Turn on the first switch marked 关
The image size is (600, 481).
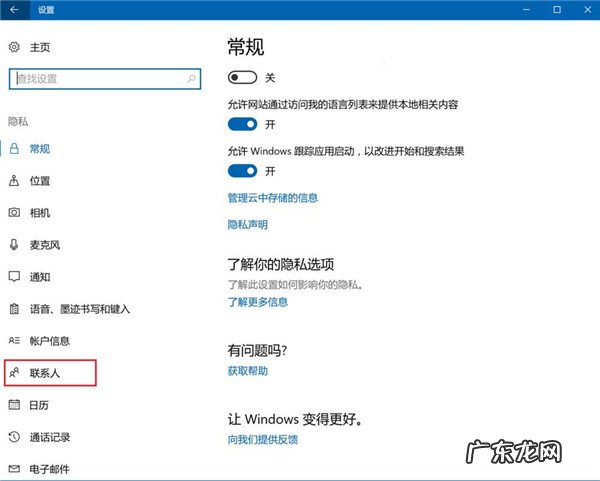tap(242, 78)
